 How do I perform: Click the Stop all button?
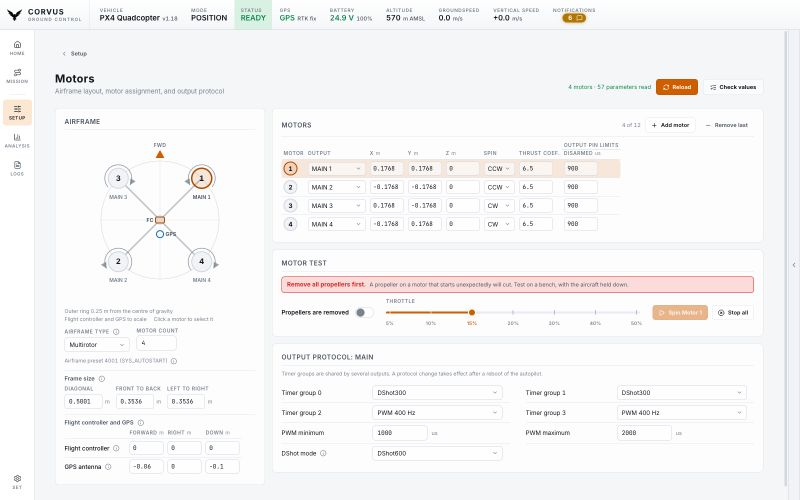tap(733, 313)
